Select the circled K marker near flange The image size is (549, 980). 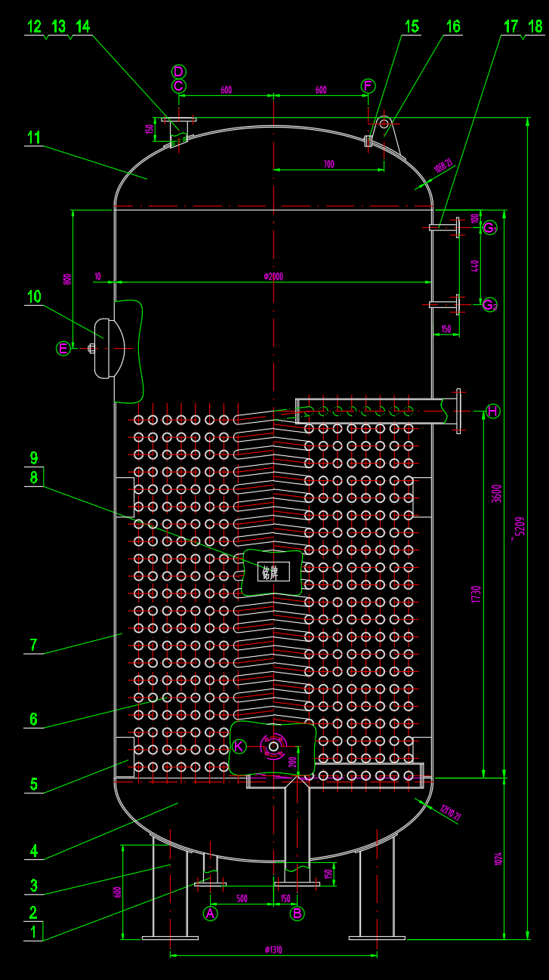(239, 746)
